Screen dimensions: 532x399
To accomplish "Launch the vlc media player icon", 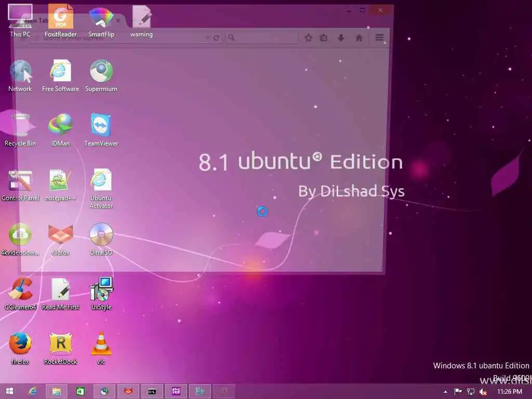I will pos(101,349).
